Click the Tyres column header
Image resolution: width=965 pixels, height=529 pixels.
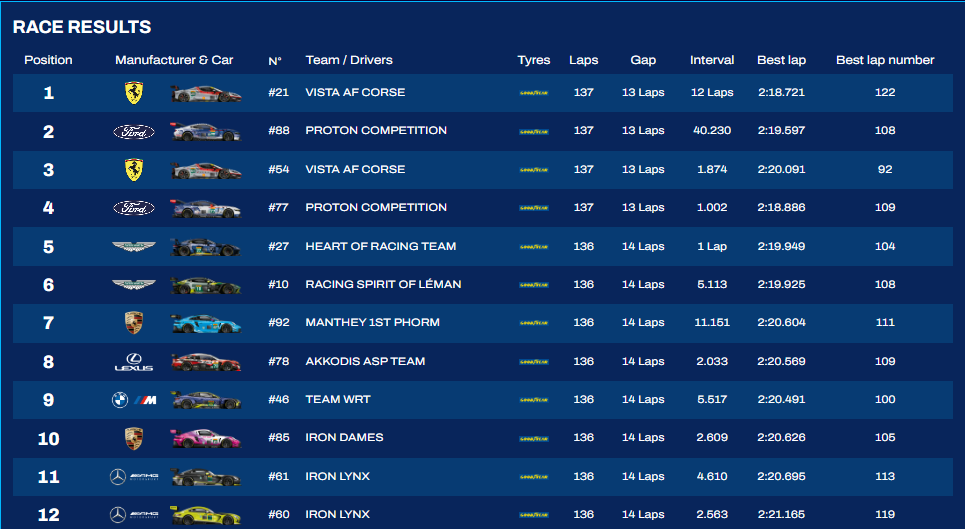[534, 60]
